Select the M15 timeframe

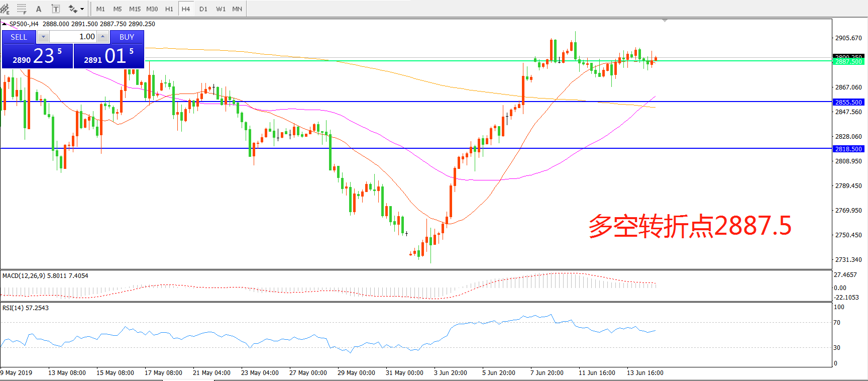[x=135, y=9]
